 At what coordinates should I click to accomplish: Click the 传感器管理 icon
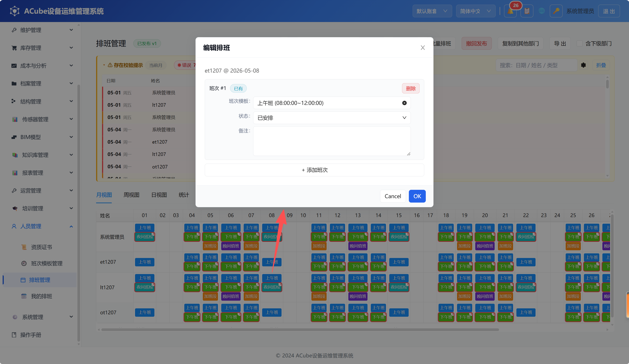coord(15,119)
